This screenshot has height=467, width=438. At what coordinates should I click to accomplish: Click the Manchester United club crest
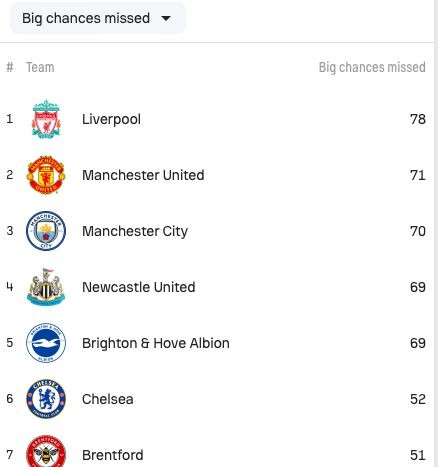coord(46,175)
